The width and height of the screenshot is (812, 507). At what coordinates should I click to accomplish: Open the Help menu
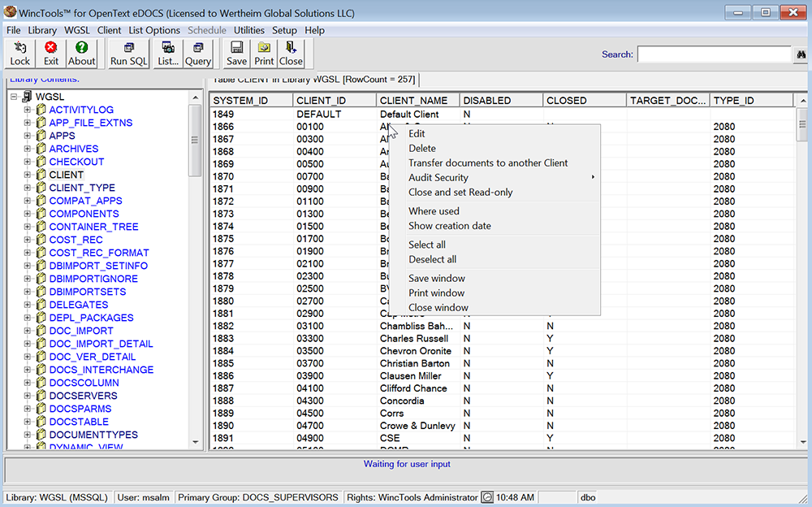tap(314, 30)
